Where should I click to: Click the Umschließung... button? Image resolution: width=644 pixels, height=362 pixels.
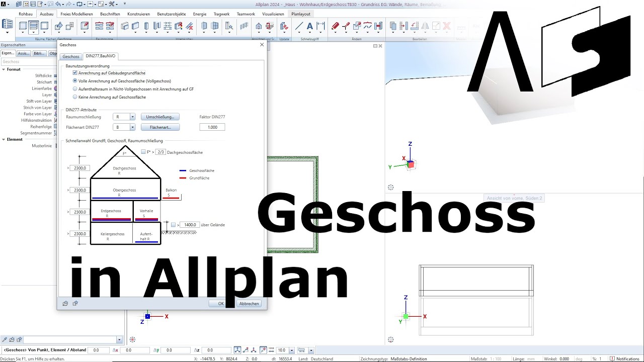point(160,117)
